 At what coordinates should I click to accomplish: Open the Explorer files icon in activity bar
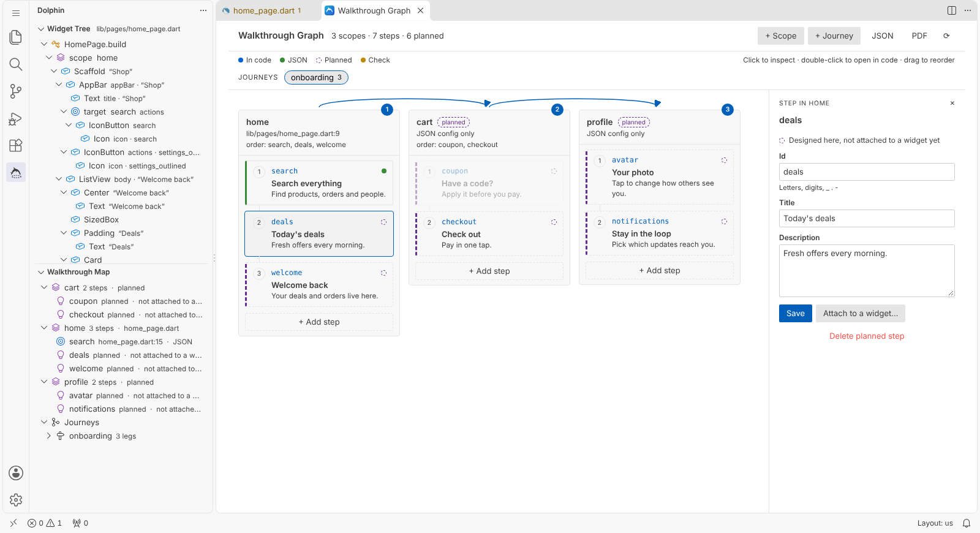point(16,37)
